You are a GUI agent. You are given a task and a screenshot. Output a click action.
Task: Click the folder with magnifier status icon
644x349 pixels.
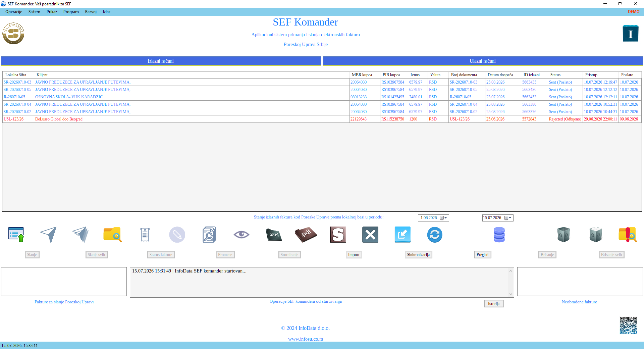tap(113, 235)
